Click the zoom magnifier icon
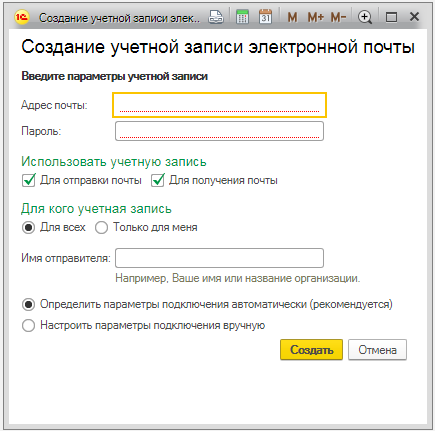 click(x=365, y=17)
